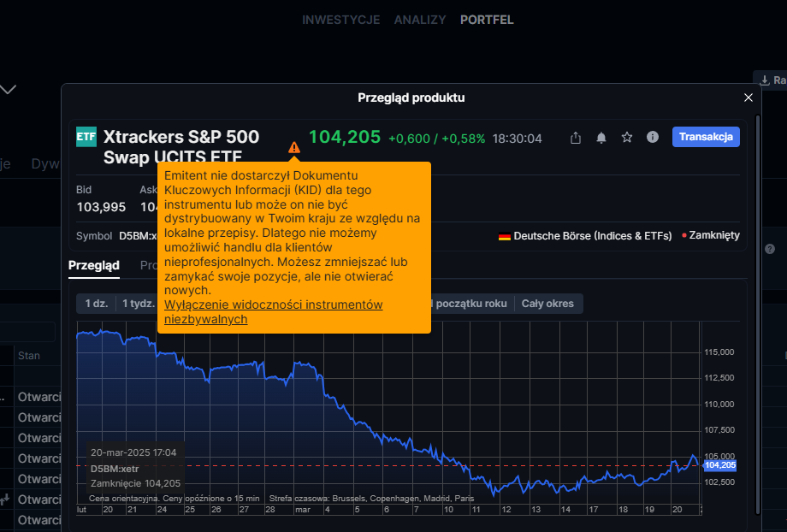The image size is (787, 532).
Task: Click the download report button at top right
Action: point(771,80)
